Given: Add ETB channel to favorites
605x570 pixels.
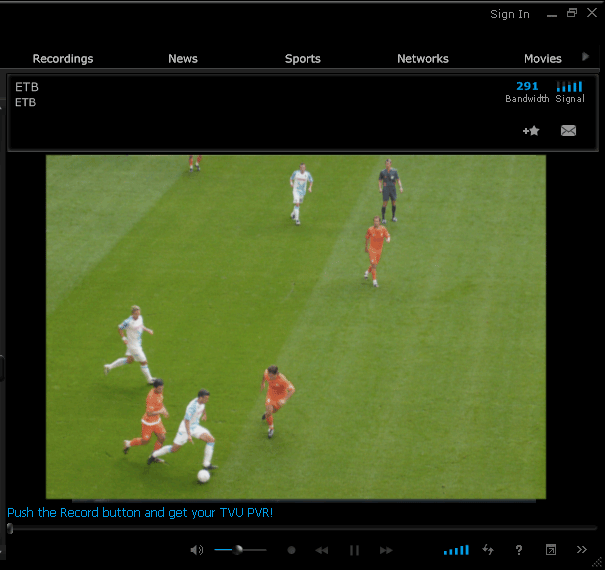Looking at the screenshot, I should (x=531, y=131).
